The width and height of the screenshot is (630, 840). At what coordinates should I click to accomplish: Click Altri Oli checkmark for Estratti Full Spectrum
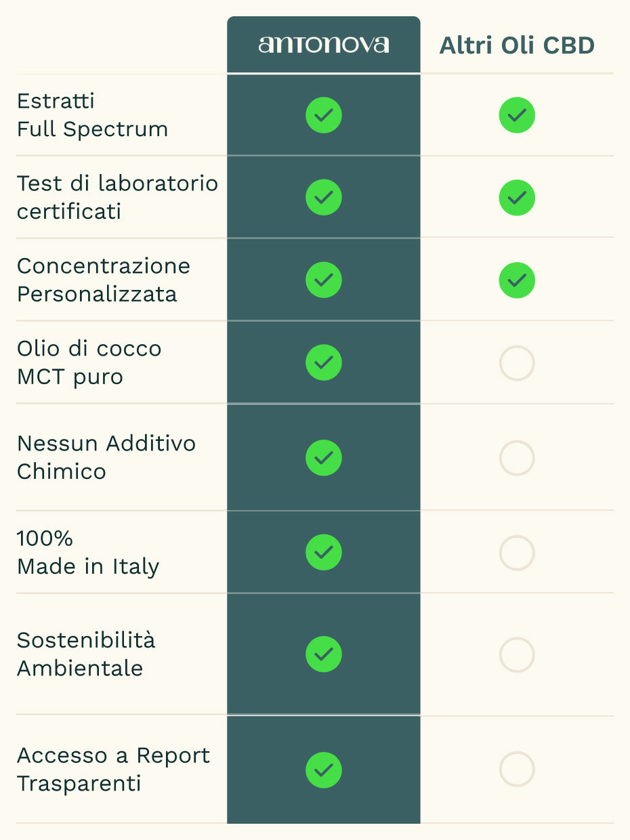pos(517,115)
